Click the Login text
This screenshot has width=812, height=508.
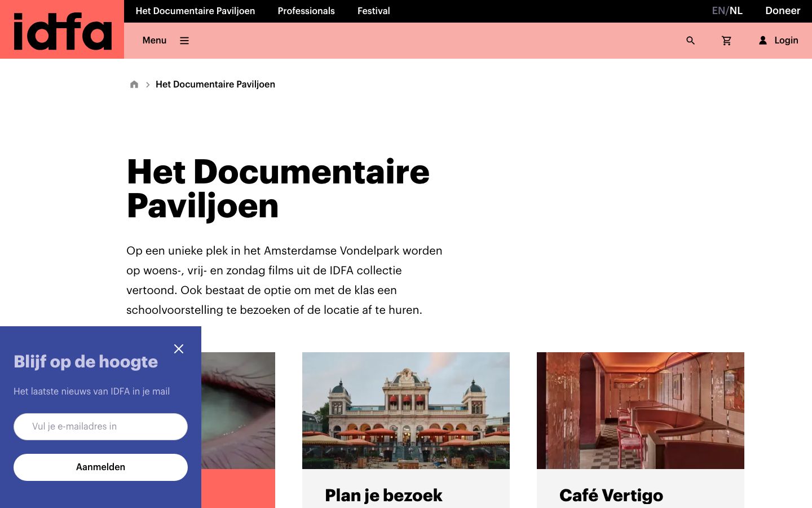tap(786, 41)
